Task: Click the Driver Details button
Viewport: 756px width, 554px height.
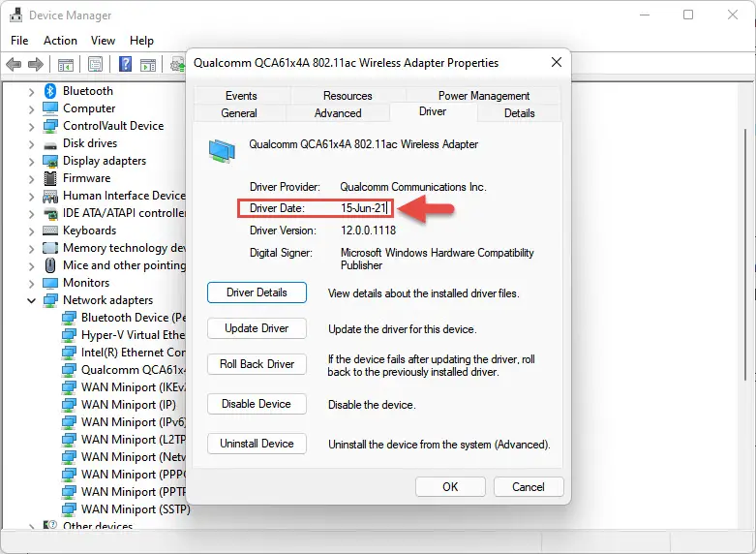Action: coord(257,292)
